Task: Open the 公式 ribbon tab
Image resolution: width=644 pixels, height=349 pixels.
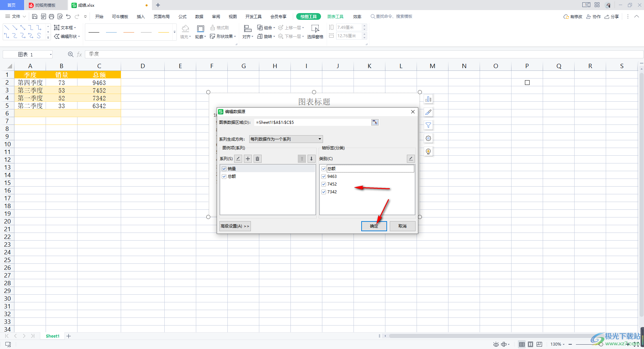Action: (x=182, y=16)
